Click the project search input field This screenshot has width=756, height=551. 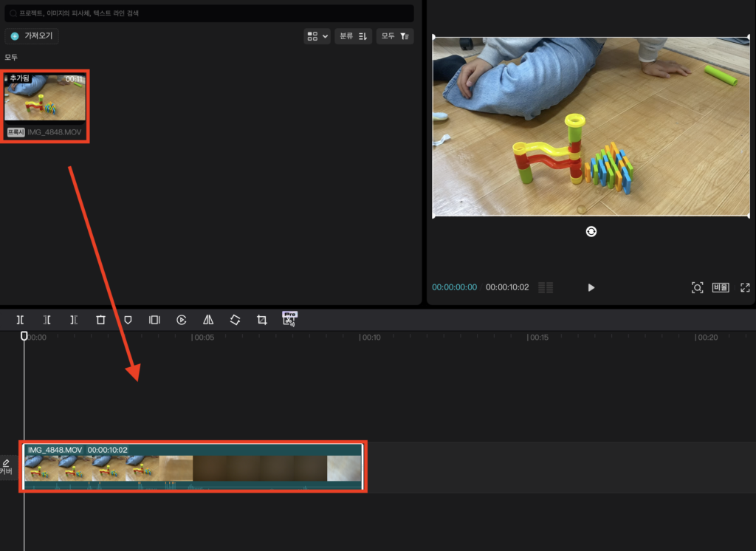coord(209,13)
